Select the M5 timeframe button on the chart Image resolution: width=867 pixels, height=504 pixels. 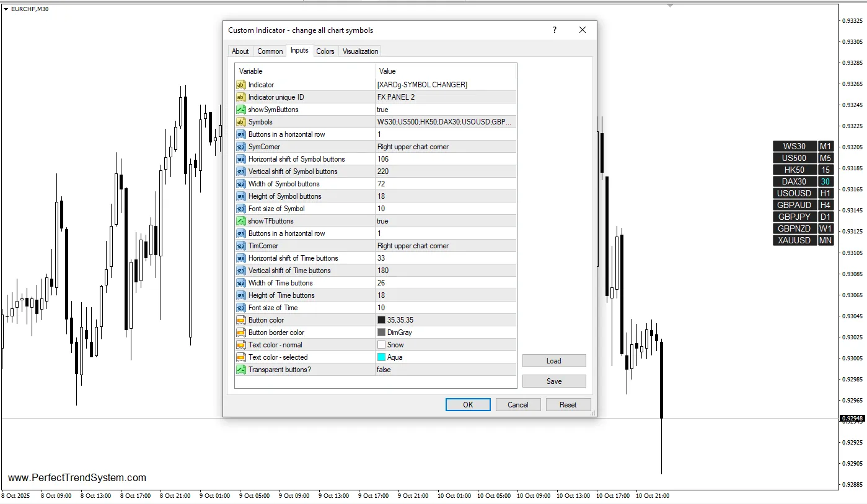(825, 157)
